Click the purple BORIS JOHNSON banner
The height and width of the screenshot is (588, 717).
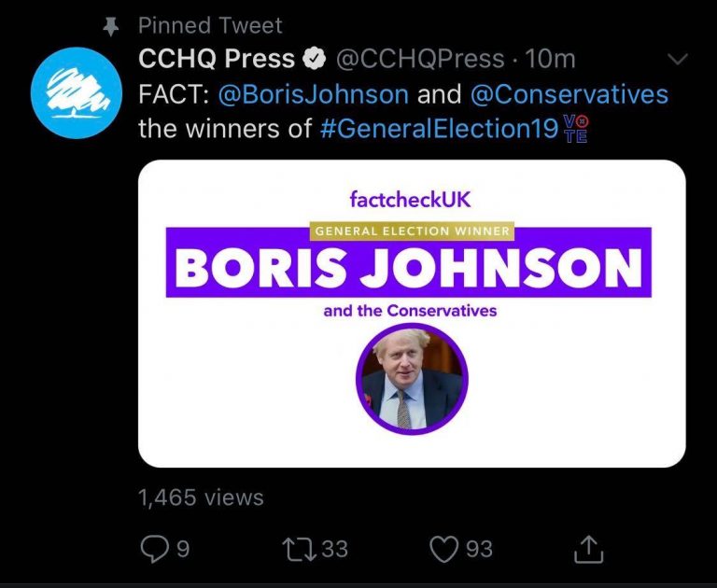click(408, 267)
